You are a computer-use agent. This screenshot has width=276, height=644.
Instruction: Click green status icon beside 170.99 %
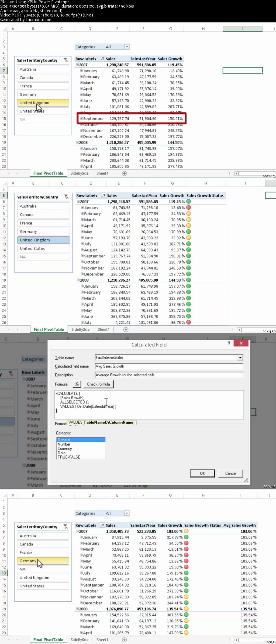(x=189, y=232)
